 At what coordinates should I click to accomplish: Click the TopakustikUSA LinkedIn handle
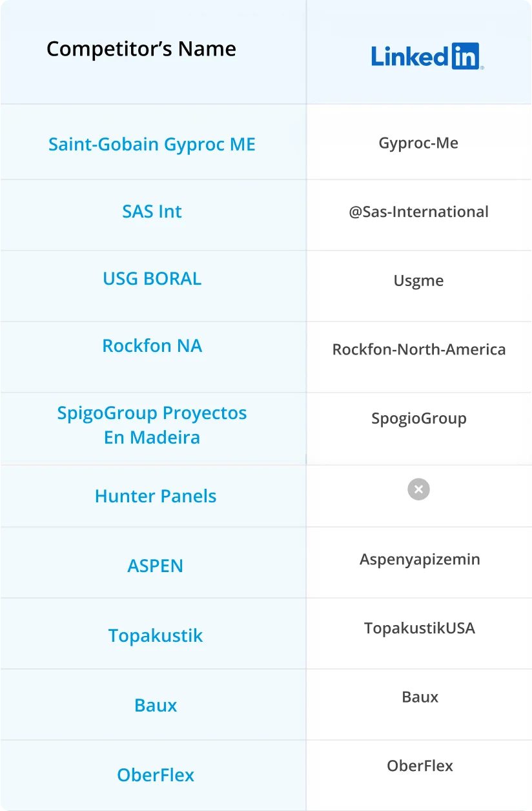pos(420,628)
